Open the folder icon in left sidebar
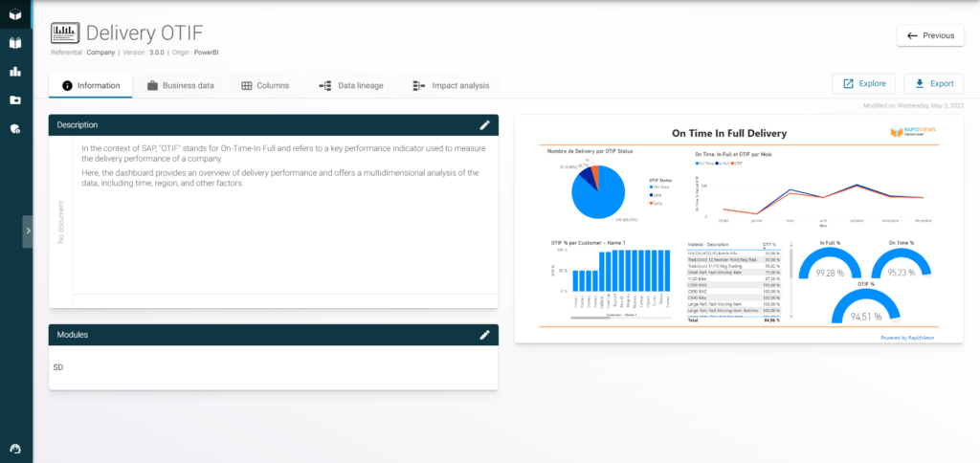Screen dimensions: 980x463 pyautogui.click(x=15, y=99)
